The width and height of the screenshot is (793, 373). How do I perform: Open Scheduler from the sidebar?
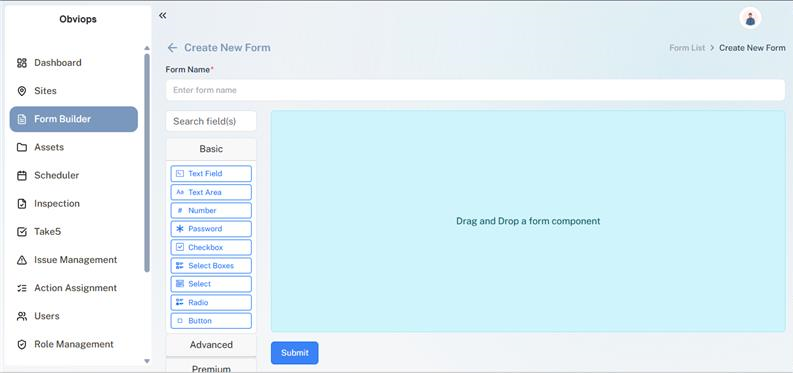(73, 175)
